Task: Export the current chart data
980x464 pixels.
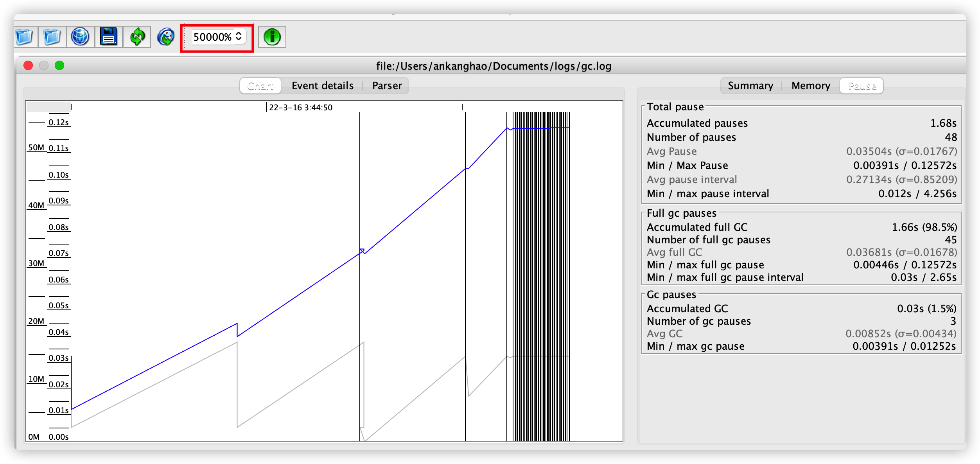Action: pos(109,37)
